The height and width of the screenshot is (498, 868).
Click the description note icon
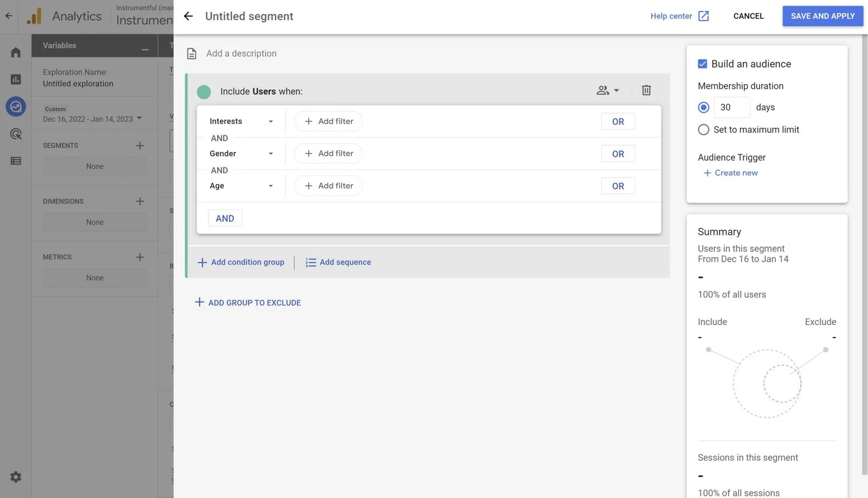[x=191, y=53]
